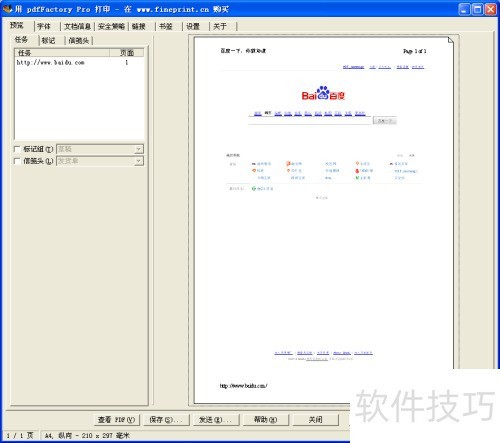Click the 发送 button
Viewport: 500px width, 443px height.
(x=215, y=420)
